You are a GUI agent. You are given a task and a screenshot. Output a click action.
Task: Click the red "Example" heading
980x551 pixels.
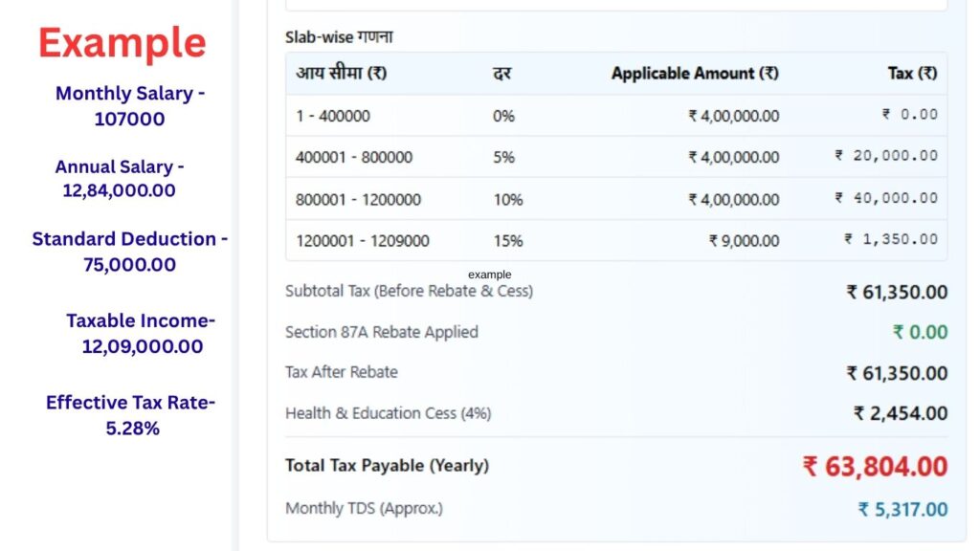122,43
